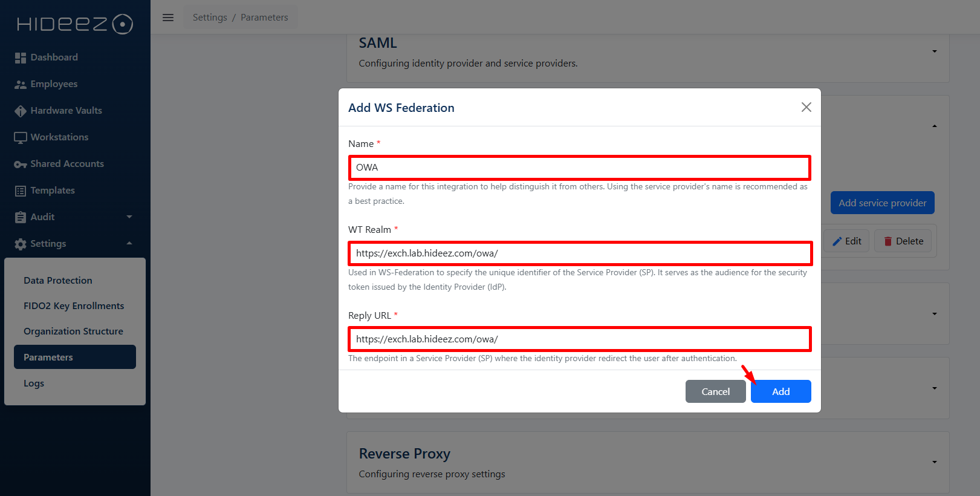Go to the Employees section
This screenshot has width=980, height=496.
[x=54, y=84]
